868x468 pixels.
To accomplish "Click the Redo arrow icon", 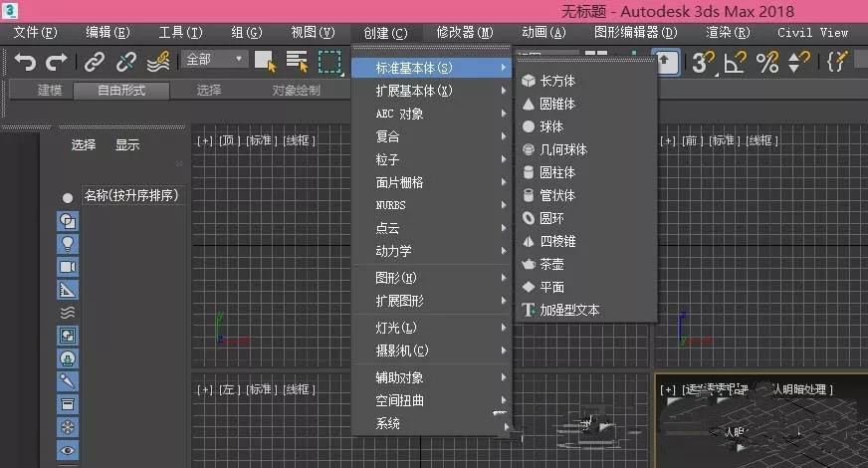I will [x=56, y=62].
